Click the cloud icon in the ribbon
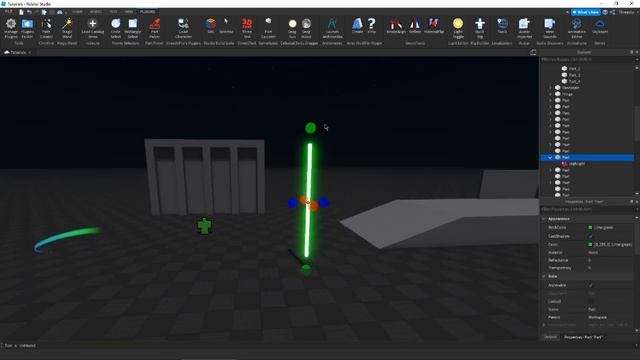The height and width of the screenshot is (360, 640). 600,23
